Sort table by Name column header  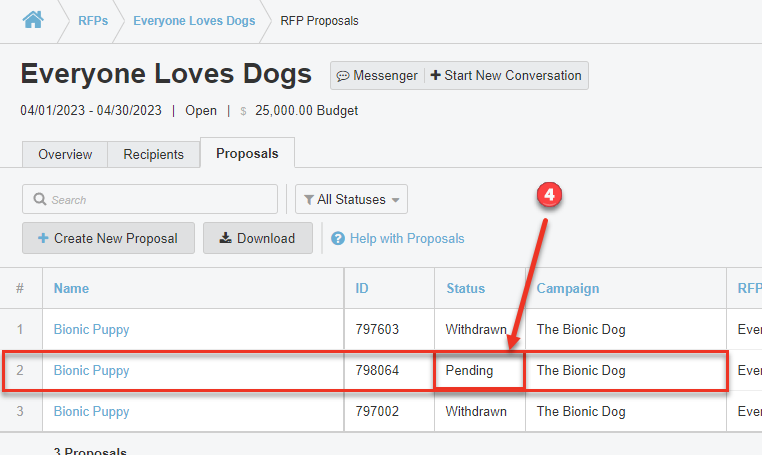(x=71, y=288)
